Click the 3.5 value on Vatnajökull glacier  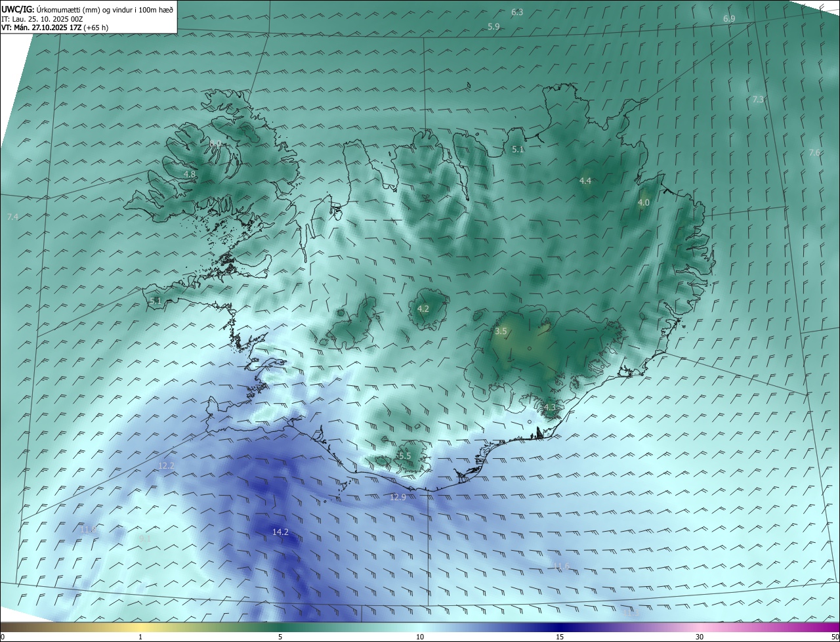[x=501, y=332]
